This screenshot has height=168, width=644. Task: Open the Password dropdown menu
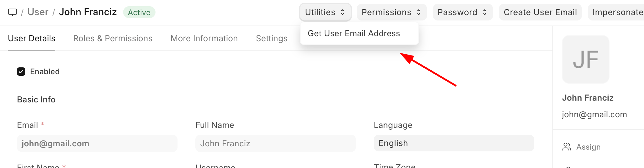pos(462,12)
